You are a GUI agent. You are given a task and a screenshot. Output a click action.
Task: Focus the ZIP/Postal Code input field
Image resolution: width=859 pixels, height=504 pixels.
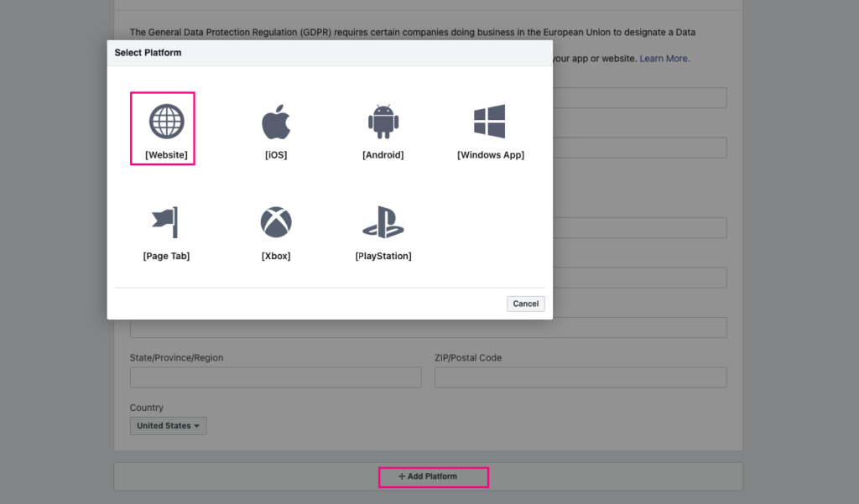coord(580,377)
